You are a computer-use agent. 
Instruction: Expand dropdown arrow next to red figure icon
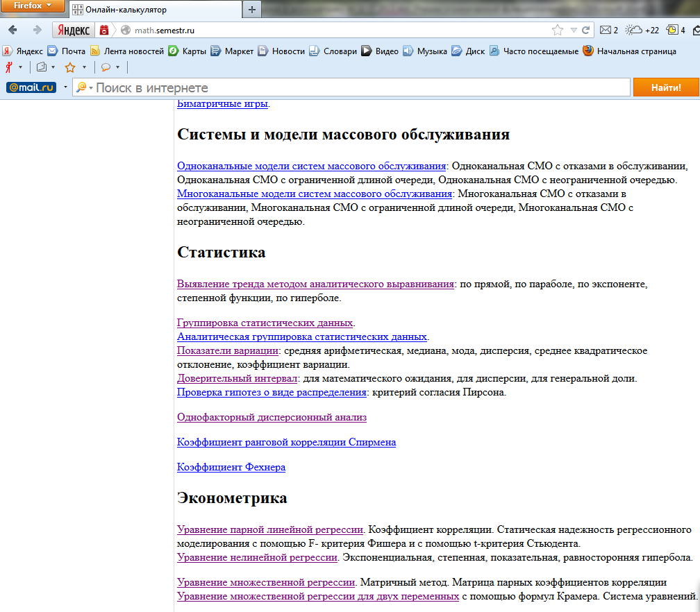(x=20, y=67)
